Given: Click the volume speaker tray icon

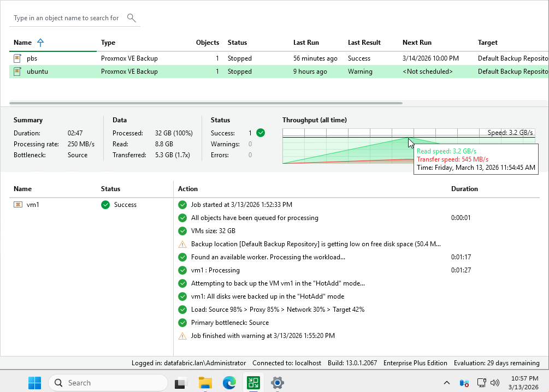Looking at the screenshot, I should pos(495,383).
